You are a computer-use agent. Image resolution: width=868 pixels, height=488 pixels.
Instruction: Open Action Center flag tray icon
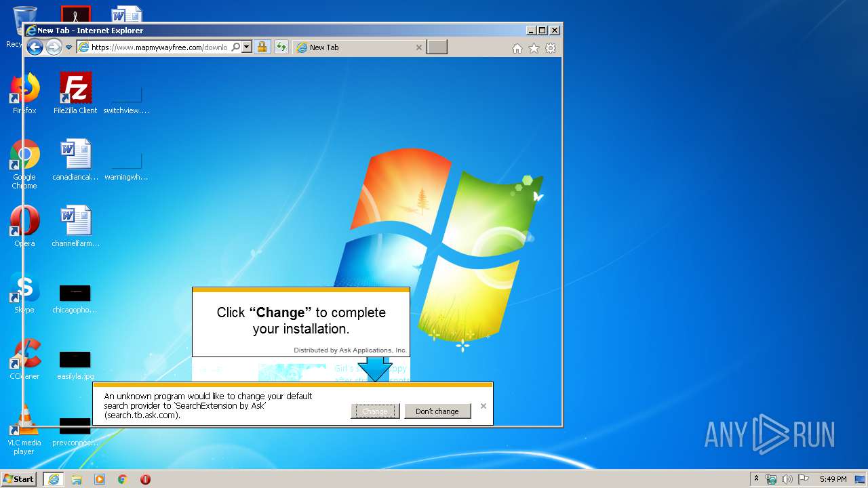point(804,479)
